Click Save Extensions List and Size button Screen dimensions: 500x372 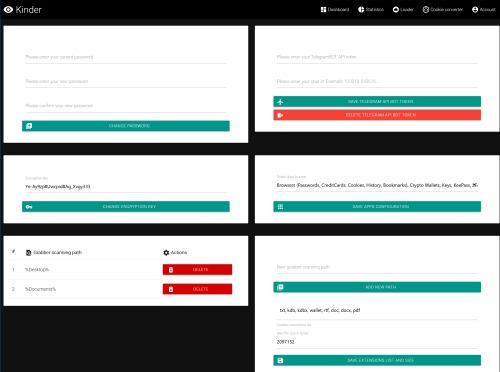pyautogui.click(x=377, y=360)
